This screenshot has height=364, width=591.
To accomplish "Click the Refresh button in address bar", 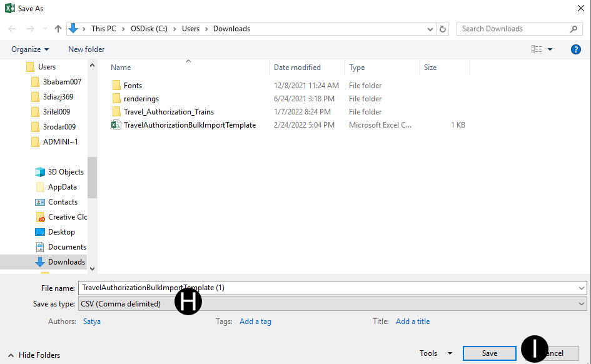I will pyautogui.click(x=443, y=29).
